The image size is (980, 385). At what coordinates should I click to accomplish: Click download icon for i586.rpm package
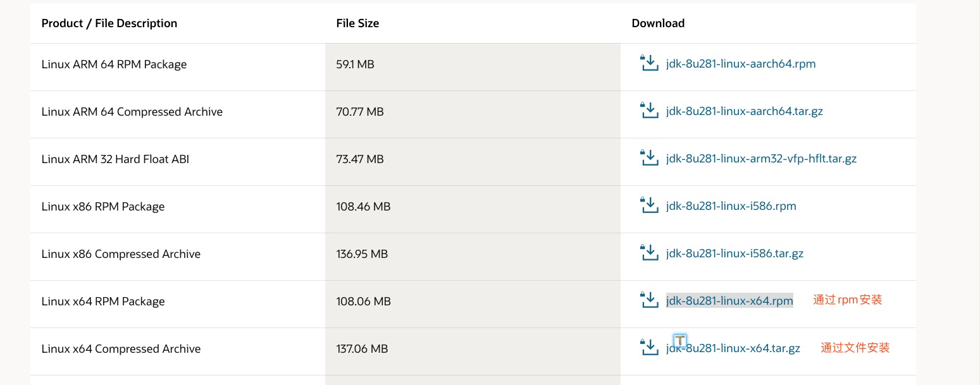click(649, 205)
